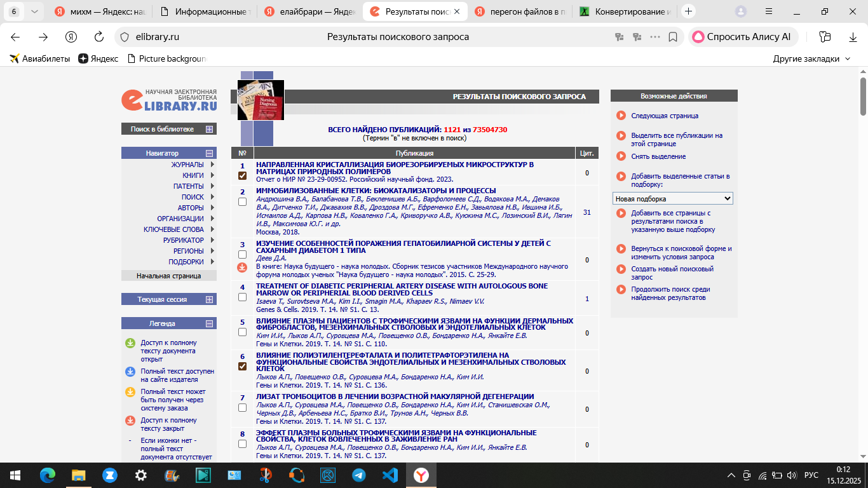Click arrow icon beside 'Создать новый поисковый запрос'
The height and width of the screenshot is (488, 868).
(x=621, y=269)
